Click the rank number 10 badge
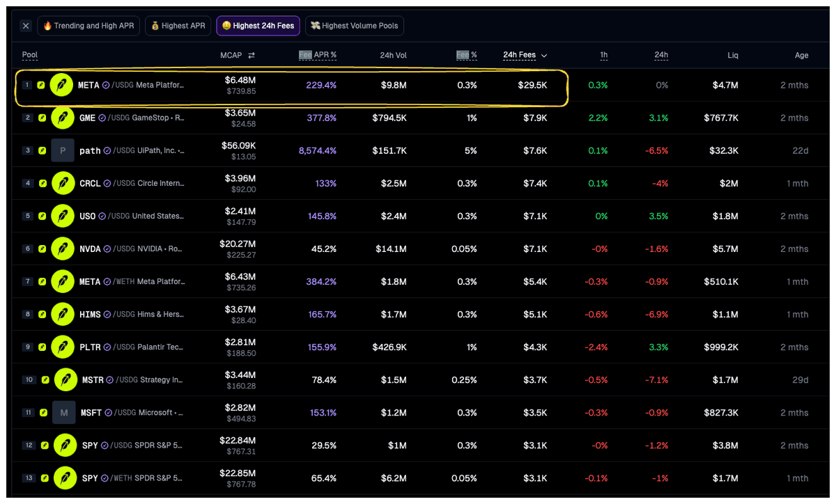 click(29, 379)
